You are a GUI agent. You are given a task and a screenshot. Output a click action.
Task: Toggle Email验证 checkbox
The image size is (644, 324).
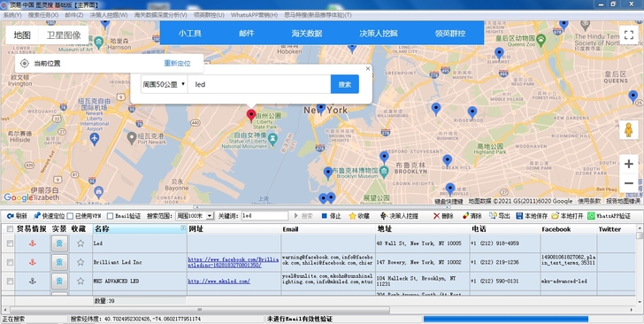110,216
